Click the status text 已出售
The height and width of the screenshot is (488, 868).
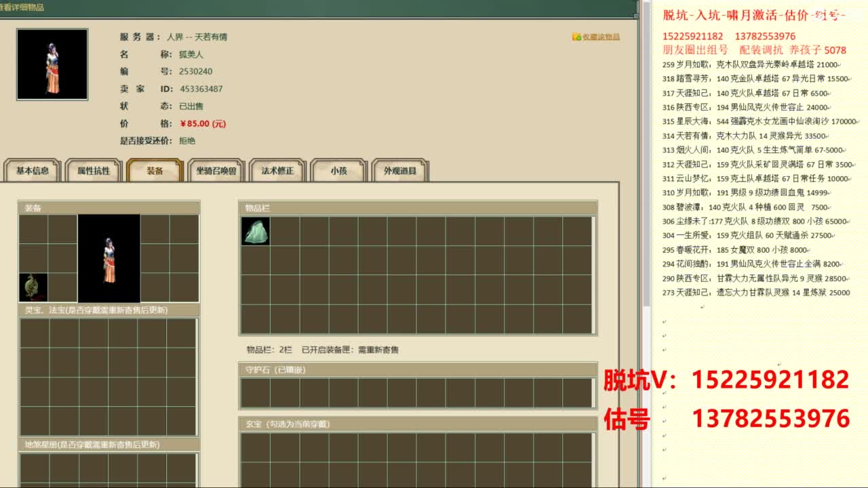pyautogui.click(x=191, y=106)
